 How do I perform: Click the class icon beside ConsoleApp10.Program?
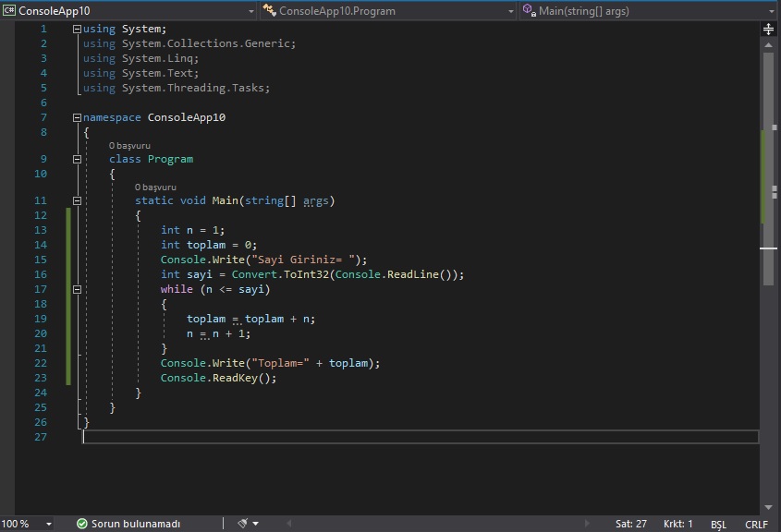(269, 10)
